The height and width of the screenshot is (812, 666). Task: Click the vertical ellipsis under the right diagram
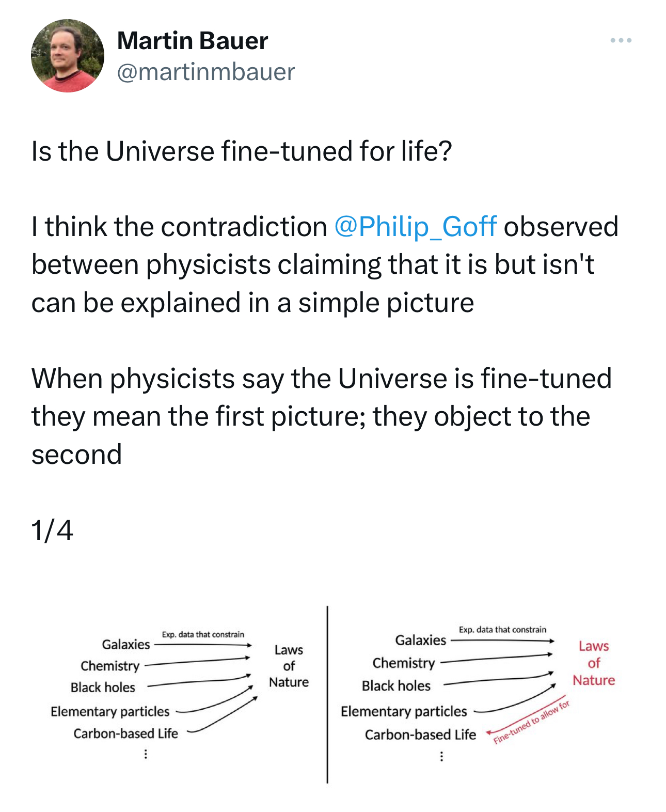(441, 756)
